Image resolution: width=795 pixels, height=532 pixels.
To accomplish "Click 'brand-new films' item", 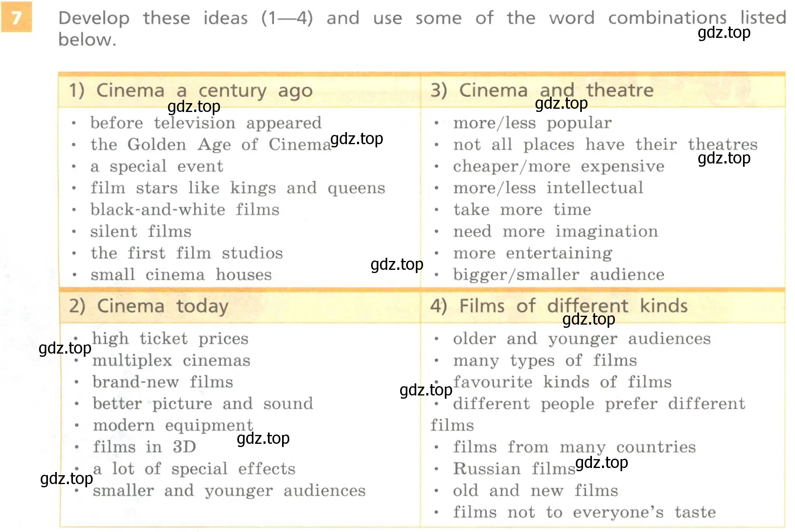I will 162,382.
